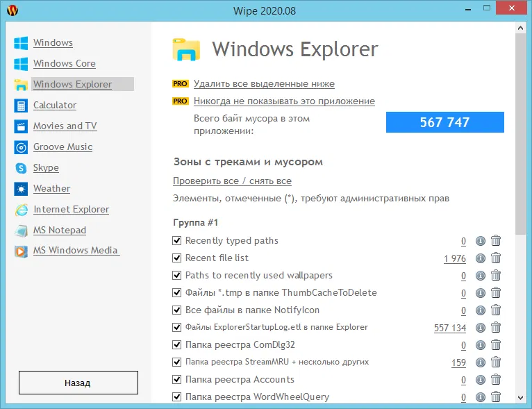Delete Recently typed paths via trash icon
532x409 pixels.
496,240
